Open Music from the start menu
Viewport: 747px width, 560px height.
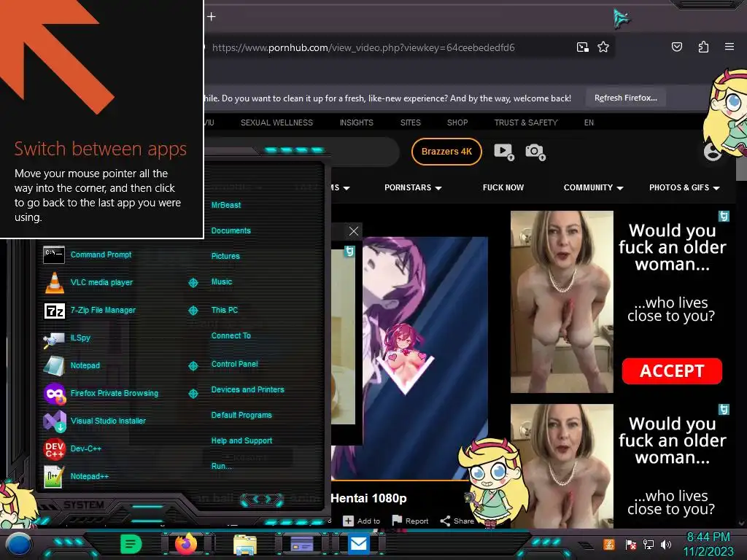click(222, 282)
